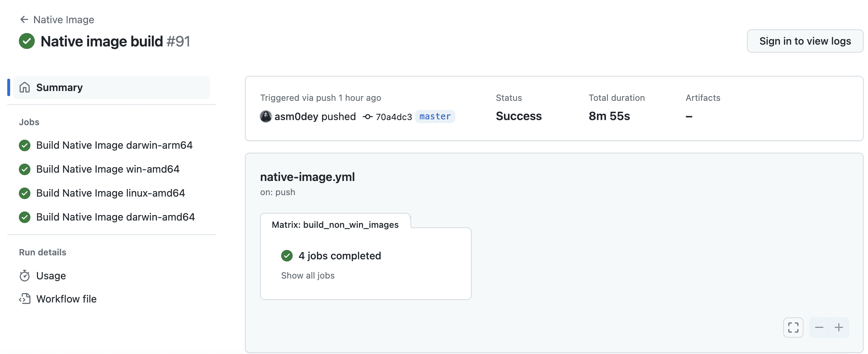Zoom out the workflow graph
The image size is (868, 354).
tap(820, 327)
